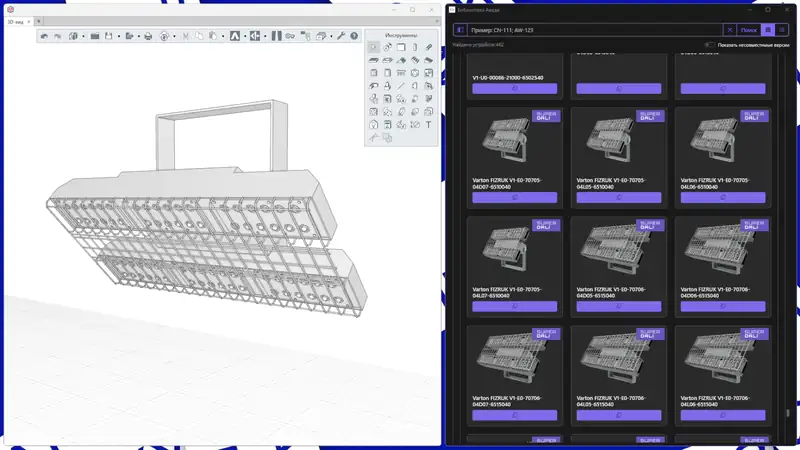Toggle 'Показать несовместимые версии' switch
The height and width of the screenshot is (450, 800).
[709, 45]
